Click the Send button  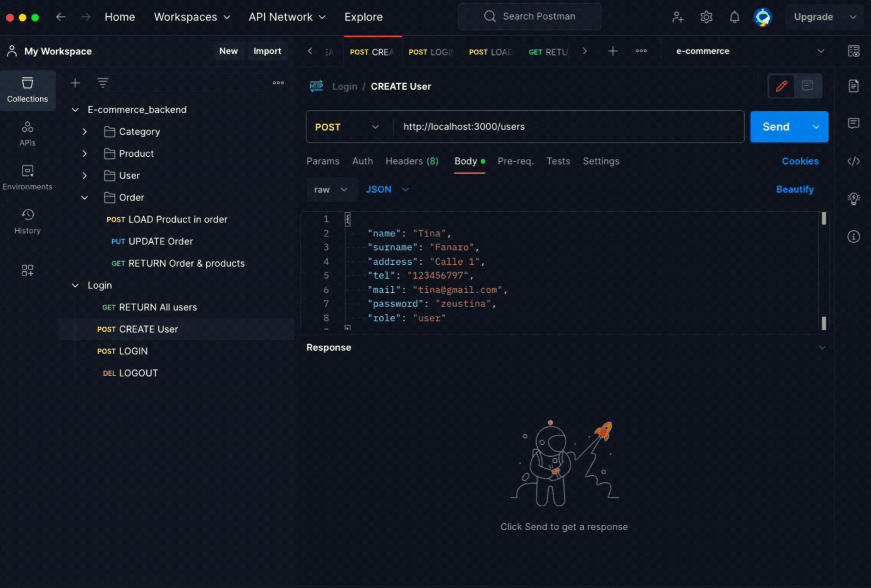777,127
